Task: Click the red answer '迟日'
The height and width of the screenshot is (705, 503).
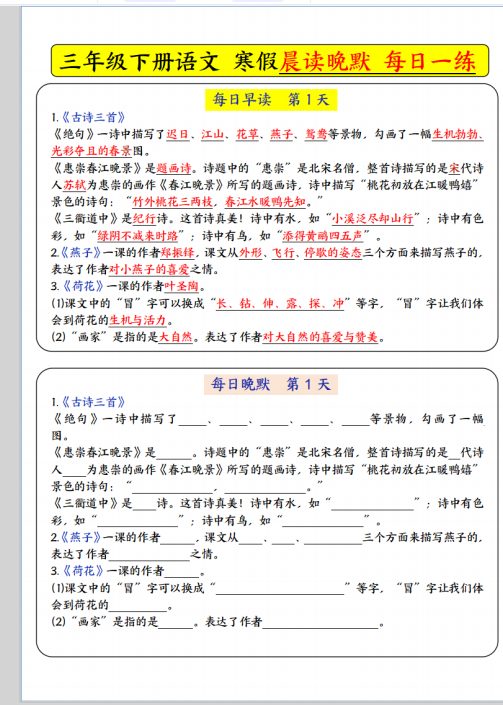Action: coord(178,134)
